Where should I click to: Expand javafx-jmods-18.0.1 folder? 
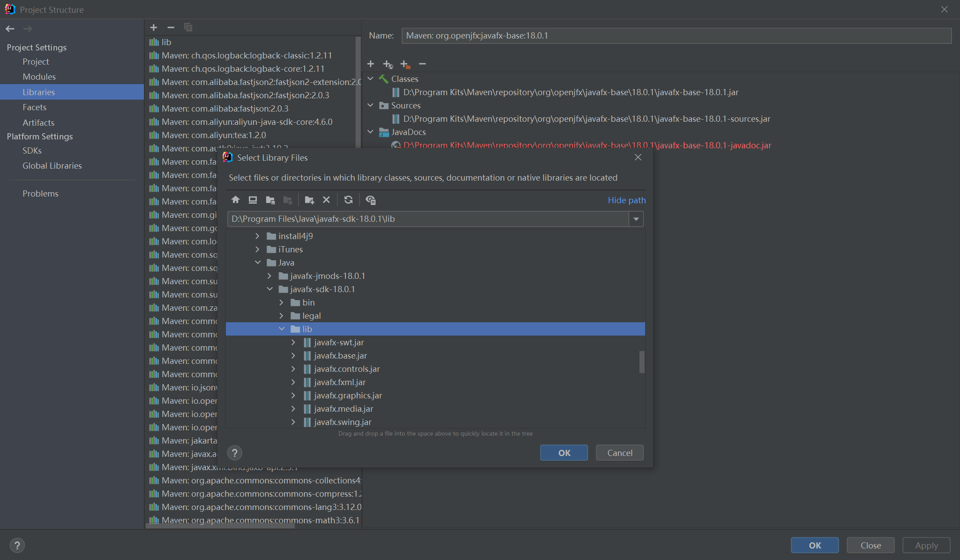click(269, 276)
